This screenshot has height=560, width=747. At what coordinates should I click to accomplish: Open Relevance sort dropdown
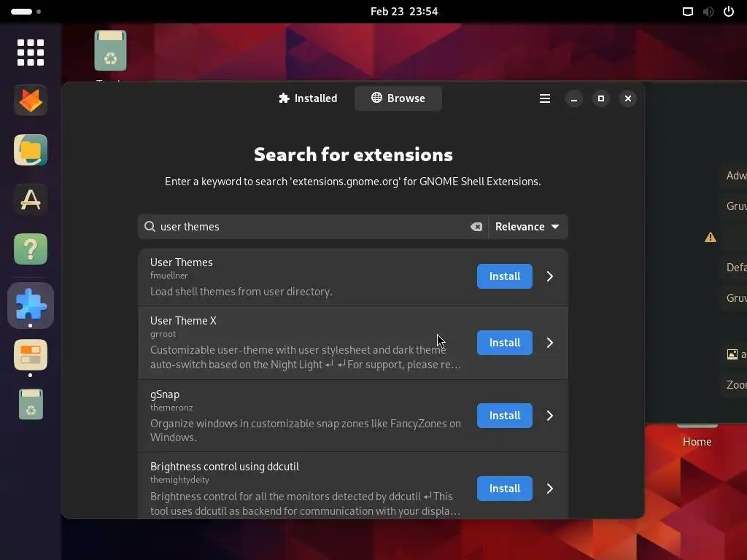click(527, 227)
